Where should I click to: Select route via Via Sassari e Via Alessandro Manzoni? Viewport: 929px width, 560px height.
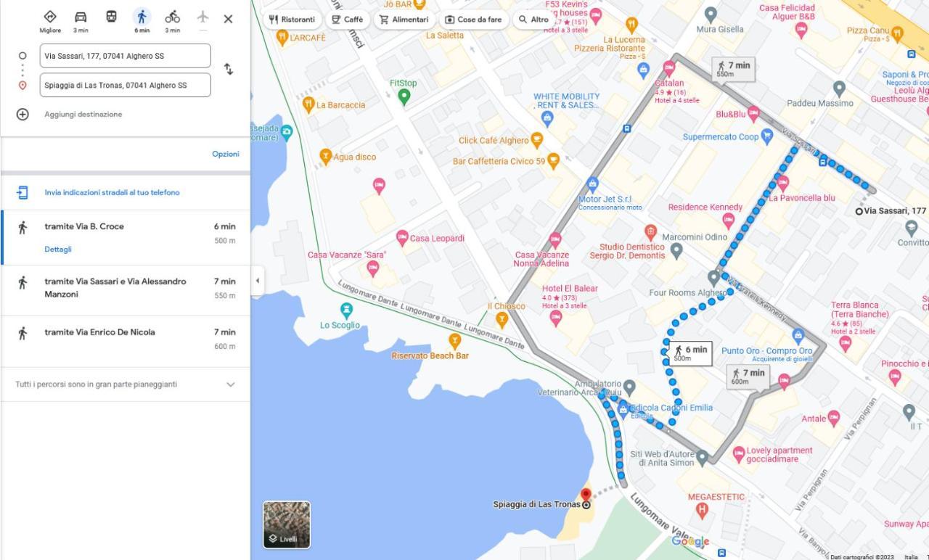click(125, 290)
